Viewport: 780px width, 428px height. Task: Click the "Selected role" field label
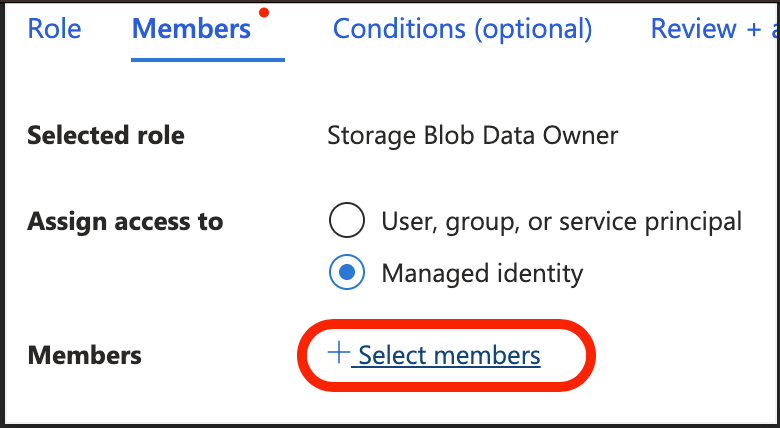pyautogui.click(x=106, y=136)
